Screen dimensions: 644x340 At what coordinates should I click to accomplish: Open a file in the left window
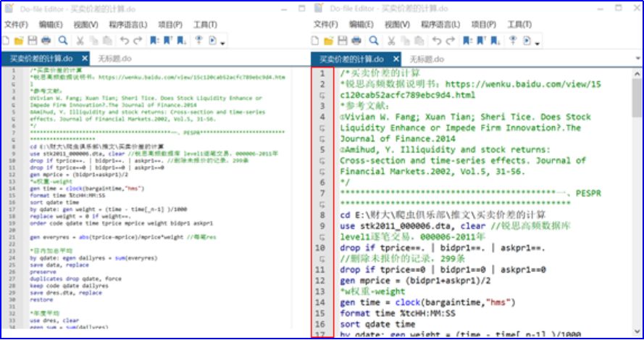19,41
